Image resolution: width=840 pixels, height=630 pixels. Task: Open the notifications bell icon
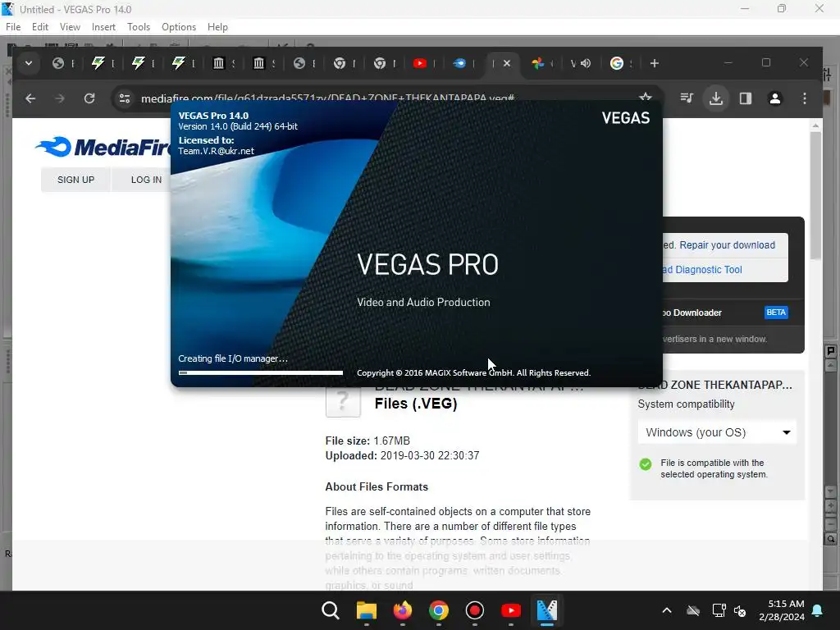pos(818,610)
